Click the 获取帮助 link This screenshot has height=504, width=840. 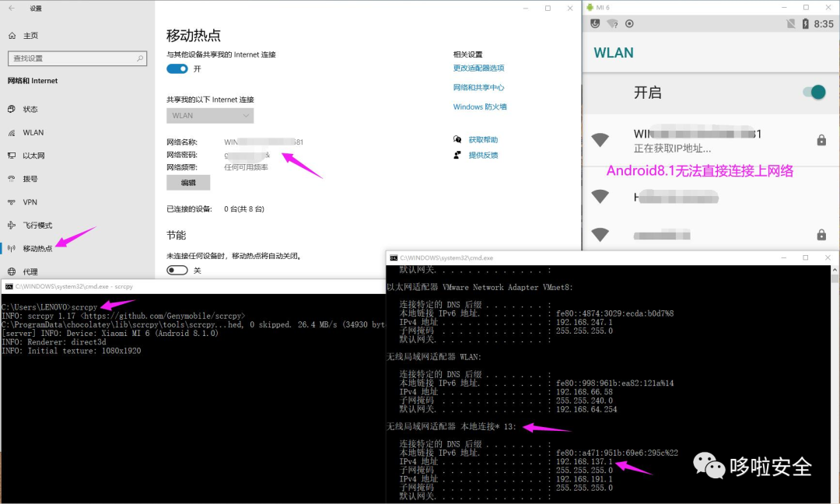483,140
